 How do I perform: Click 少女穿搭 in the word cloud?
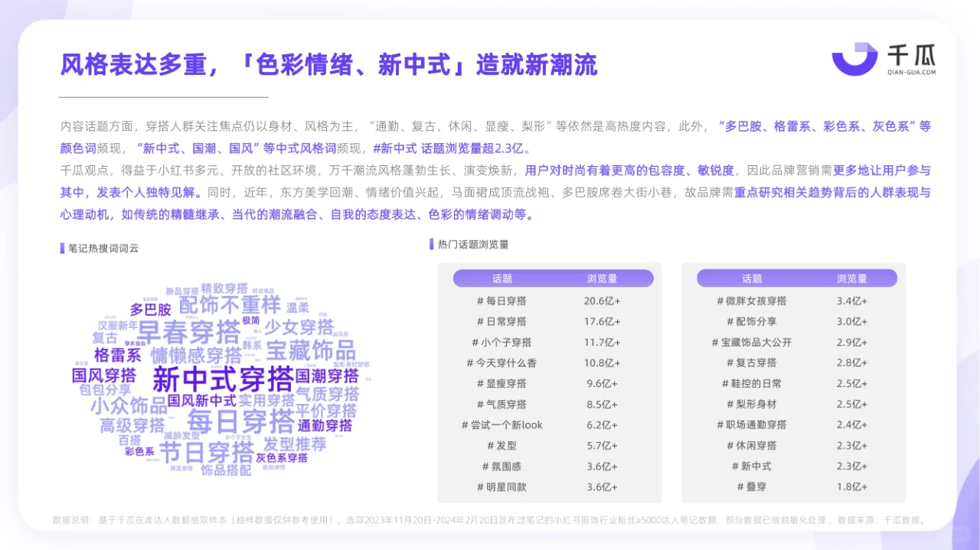click(299, 327)
